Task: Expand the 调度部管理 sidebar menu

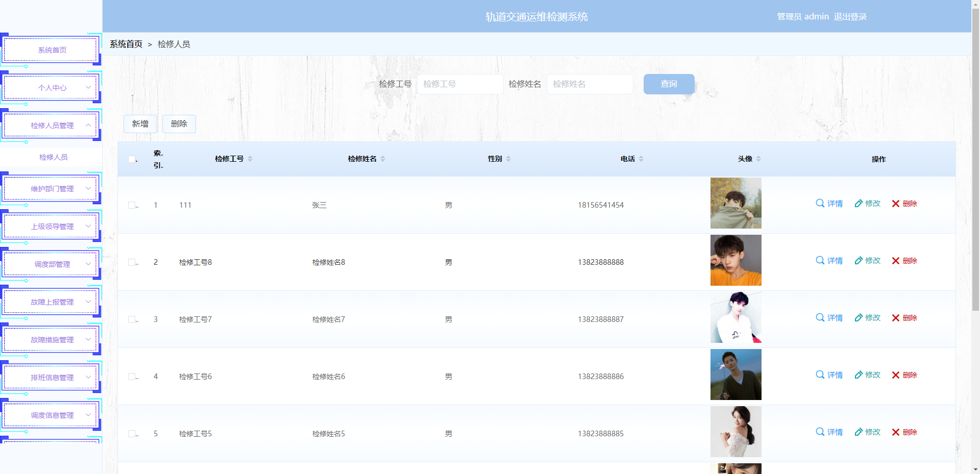Action: 51,264
